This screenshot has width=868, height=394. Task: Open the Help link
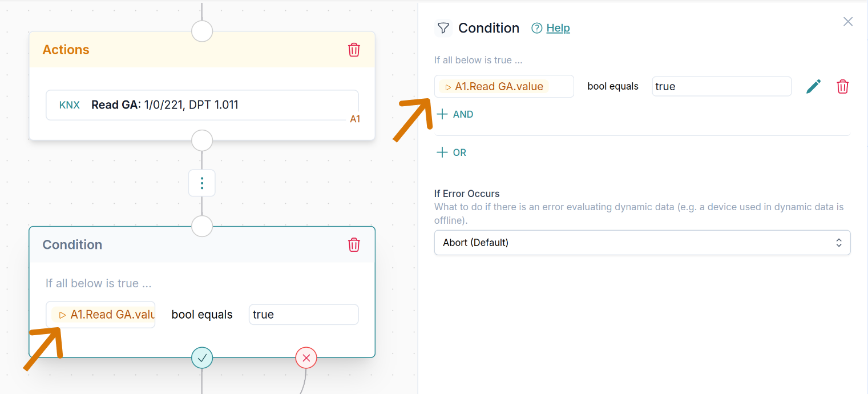558,28
